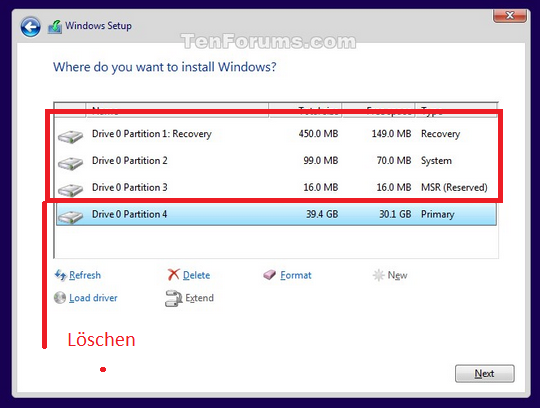Click the 450.0 MB total size cell

pyautogui.click(x=319, y=134)
